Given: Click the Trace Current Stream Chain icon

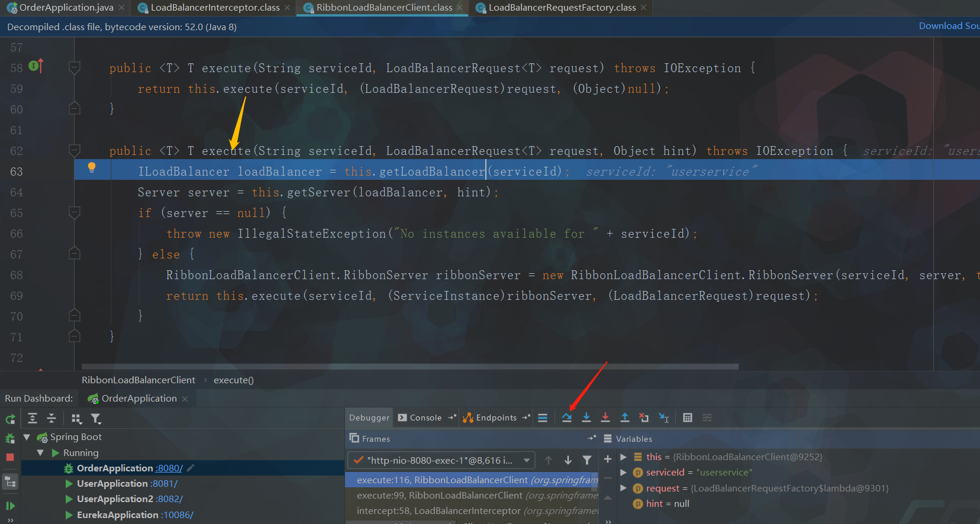Looking at the screenshot, I should pos(707,418).
